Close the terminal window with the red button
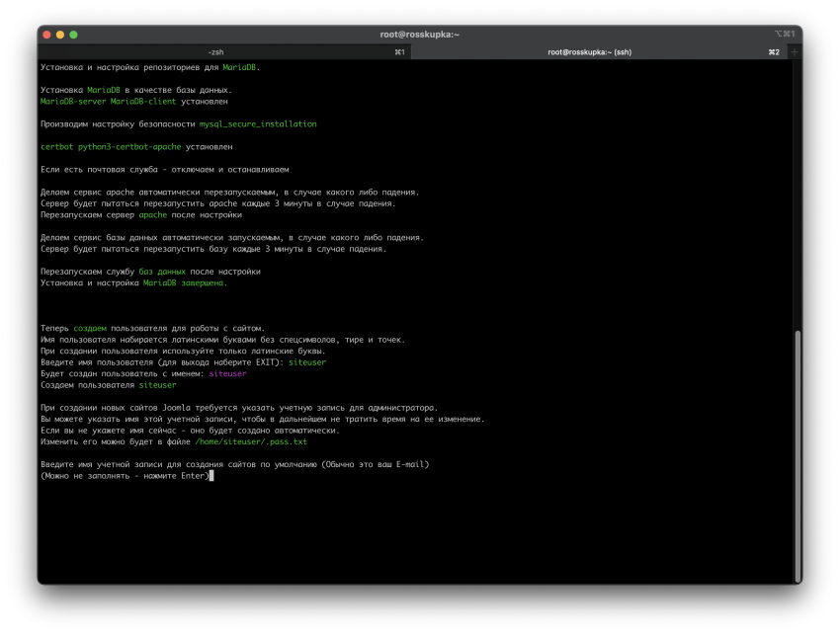The height and width of the screenshot is (634, 840). 46,35
